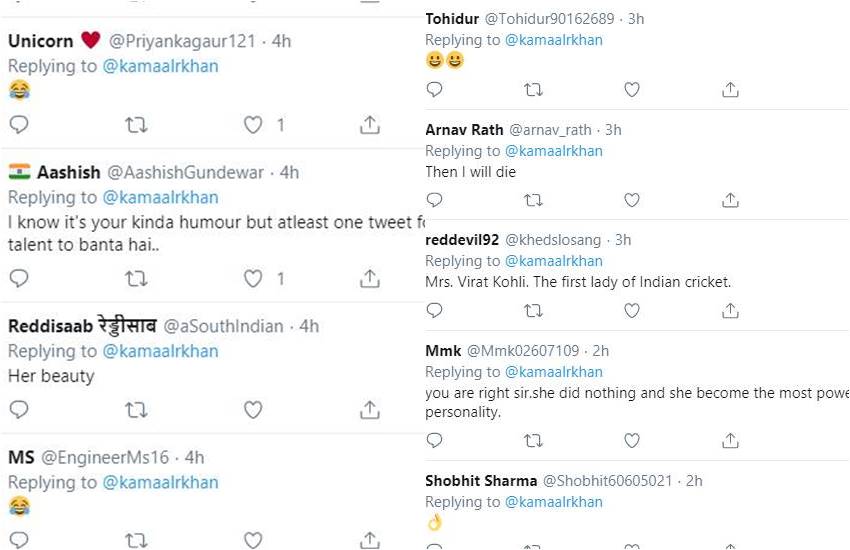Screen dimensions: 850x550
Task: Open Shobhit Sharma's profile
Action: [481, 481]
